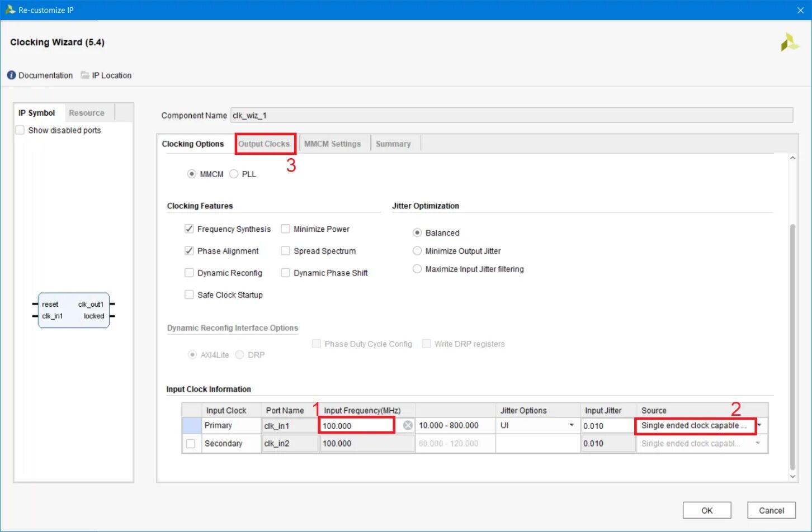Select Balanced jitter optimization
This screenshot has height=532, width=812.
417,232
